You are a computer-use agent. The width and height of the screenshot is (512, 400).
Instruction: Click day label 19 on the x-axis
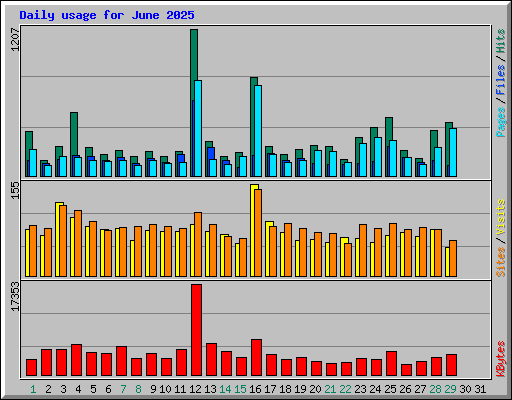click(x=300, y=389)
